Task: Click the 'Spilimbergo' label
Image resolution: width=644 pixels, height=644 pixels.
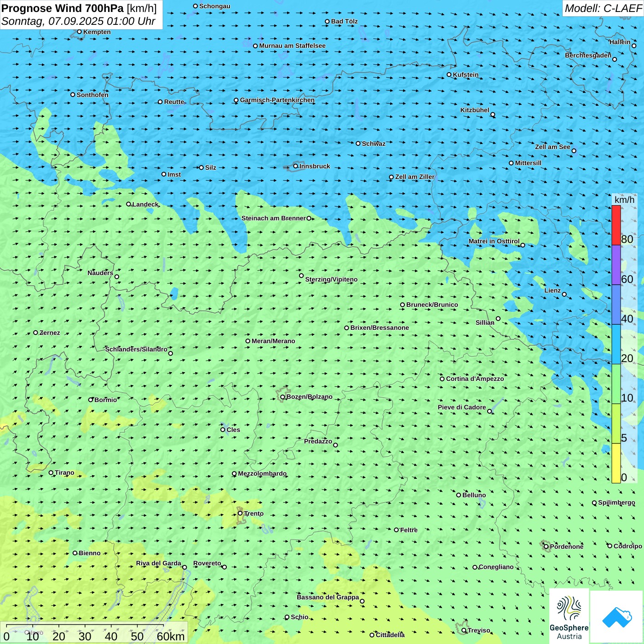Action: pyautogui.click(x=616, y=503)
